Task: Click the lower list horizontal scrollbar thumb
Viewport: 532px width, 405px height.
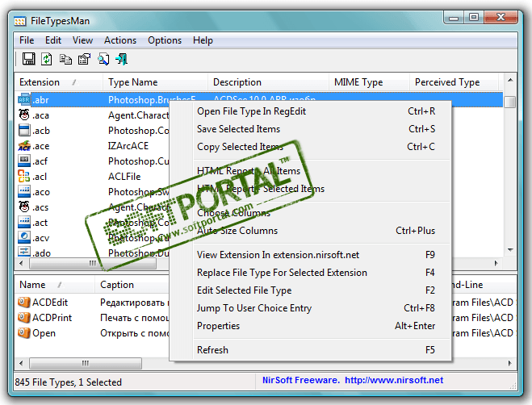Action: pyautogui.click(x=86, y=363)
